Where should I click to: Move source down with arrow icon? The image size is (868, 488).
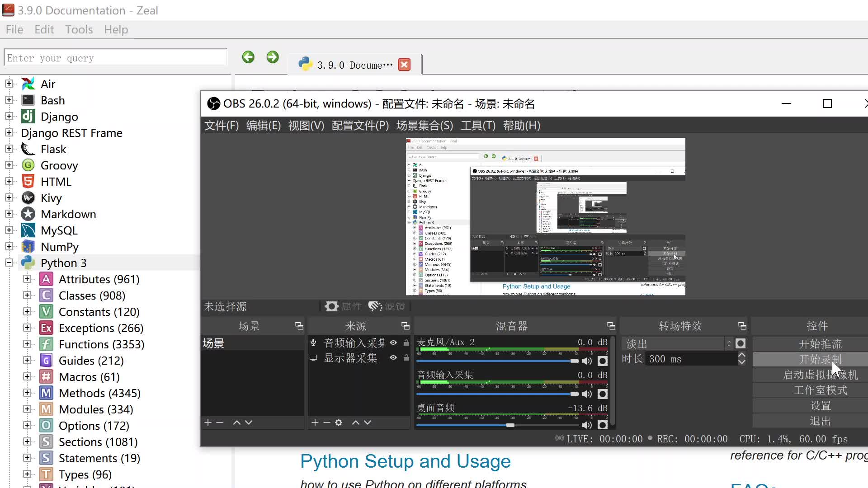click(x=368, y=422)
